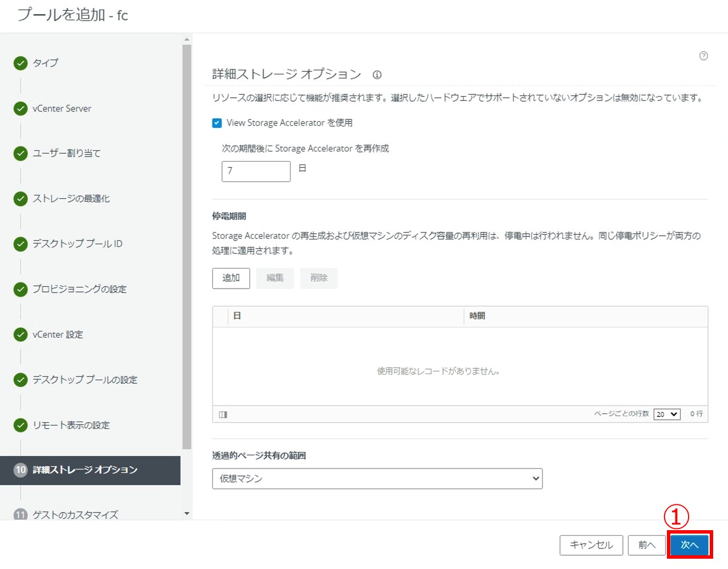Open 透過的ページ共有の範囲 dropdown
The width and height of the screenshot is (728, 569).
point(377,479)
